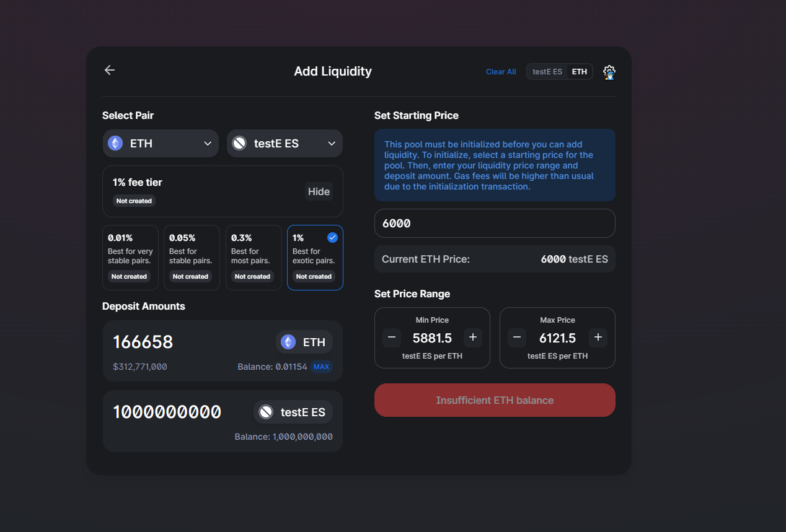Click MAX to use full ETH balance
This screenshot has height=532, width=786.
point(321,367)
